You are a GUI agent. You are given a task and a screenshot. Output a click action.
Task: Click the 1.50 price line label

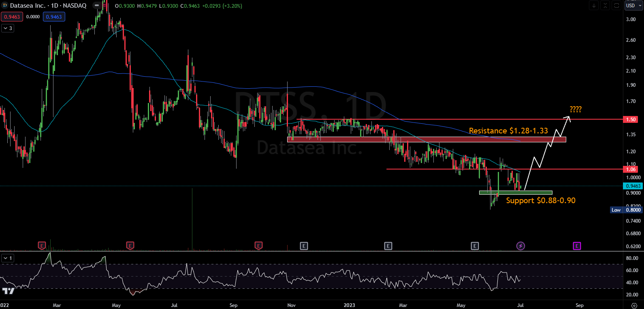(x=631, y=120)
